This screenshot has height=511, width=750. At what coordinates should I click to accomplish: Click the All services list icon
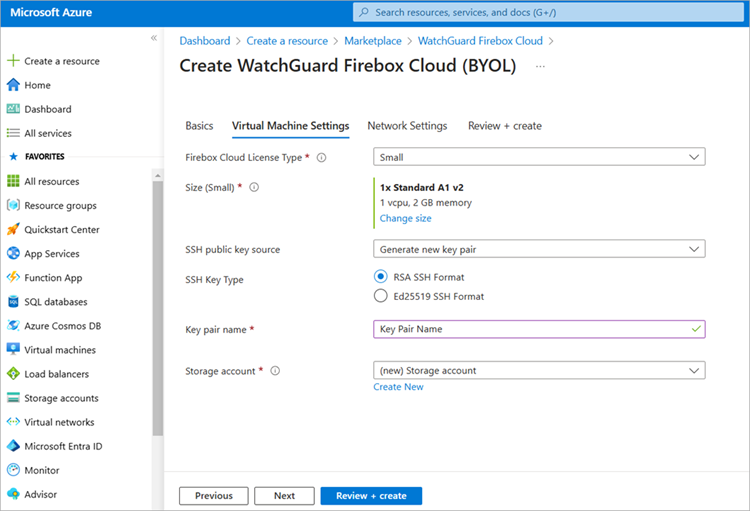13,133
